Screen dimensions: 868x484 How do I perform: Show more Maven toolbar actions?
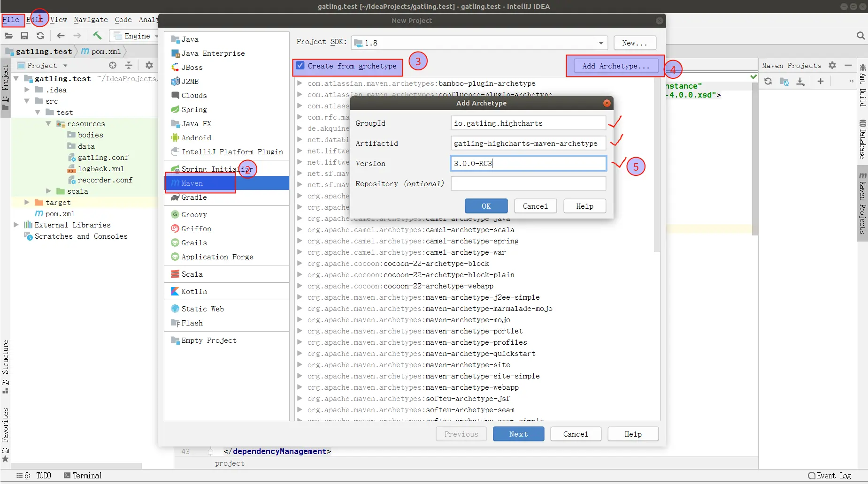click(851, 81)
